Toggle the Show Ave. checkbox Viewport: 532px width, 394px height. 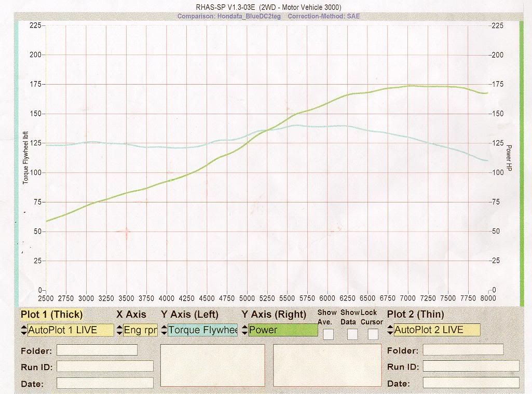(x=328, y=334)
